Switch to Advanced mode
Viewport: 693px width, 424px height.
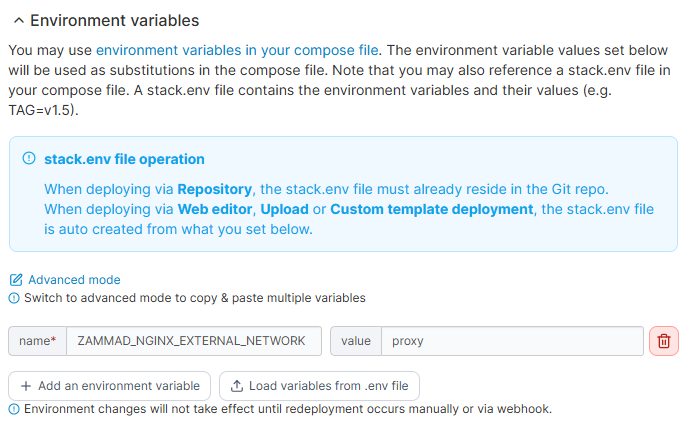click(74, 280)
